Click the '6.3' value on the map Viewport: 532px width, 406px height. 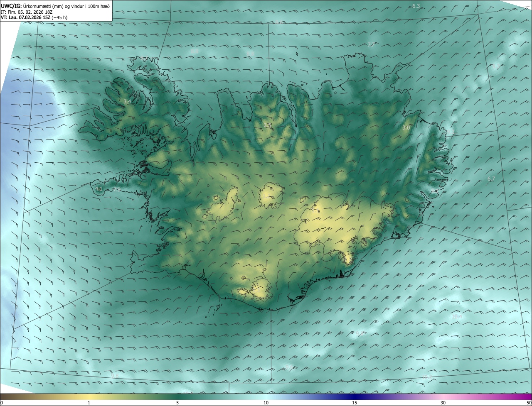click(416, 6)
